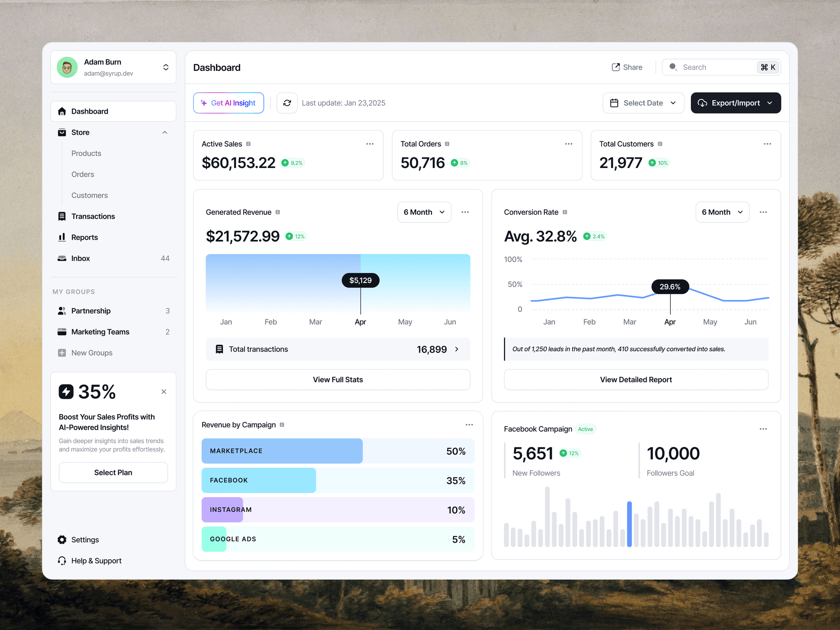Click the Marketplace revenue progress bar
This screenshot has width=840, height=630.
[x=282, y=451]
